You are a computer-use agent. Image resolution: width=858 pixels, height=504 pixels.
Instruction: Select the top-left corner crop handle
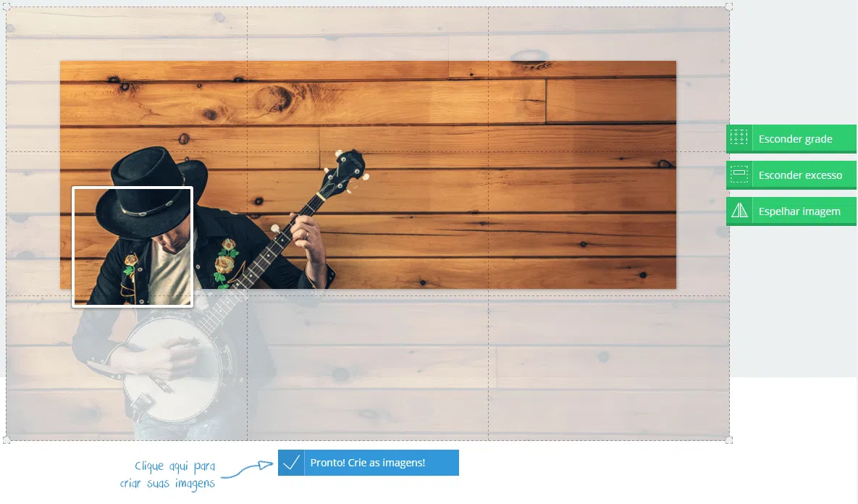(x=7, y=7)
